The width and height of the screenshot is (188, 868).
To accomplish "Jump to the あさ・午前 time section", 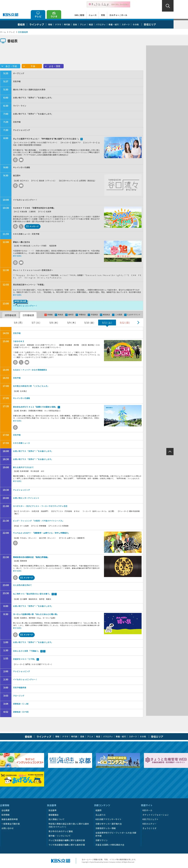I will click(x=10, y=66).
